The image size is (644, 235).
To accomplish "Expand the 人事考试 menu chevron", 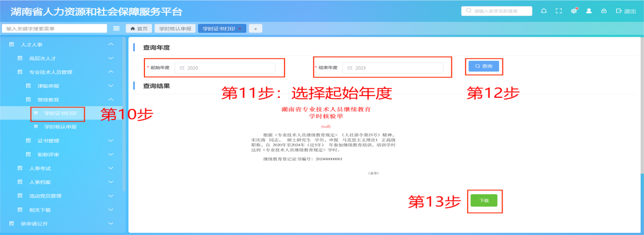I will [111, 168].
